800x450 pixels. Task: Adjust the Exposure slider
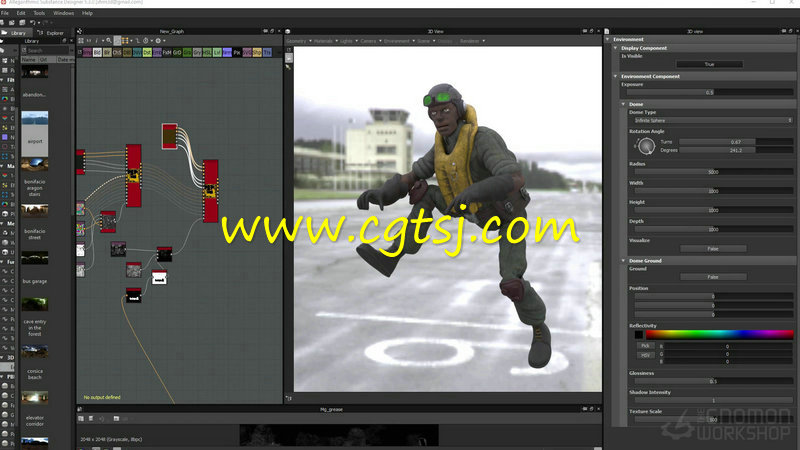[709, 92]
